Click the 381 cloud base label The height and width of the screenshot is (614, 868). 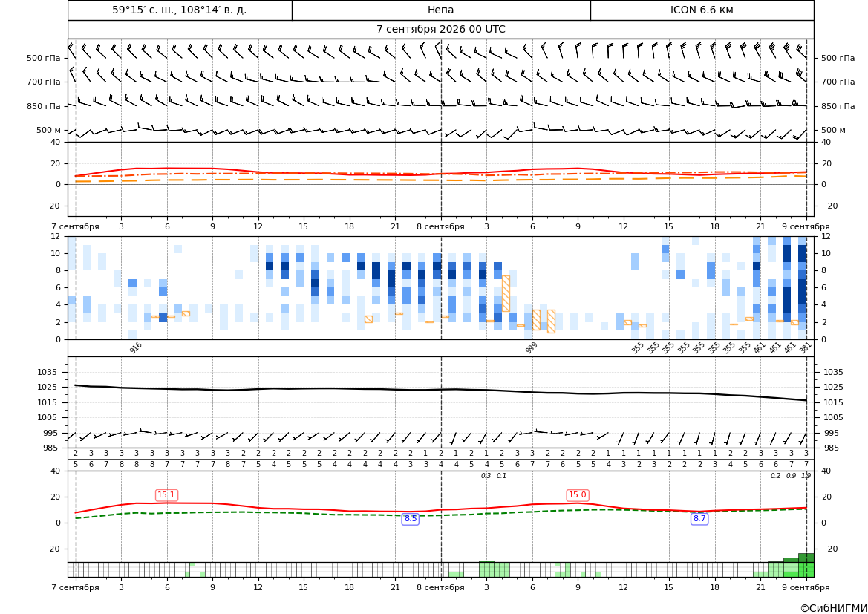tap(806, 347)
